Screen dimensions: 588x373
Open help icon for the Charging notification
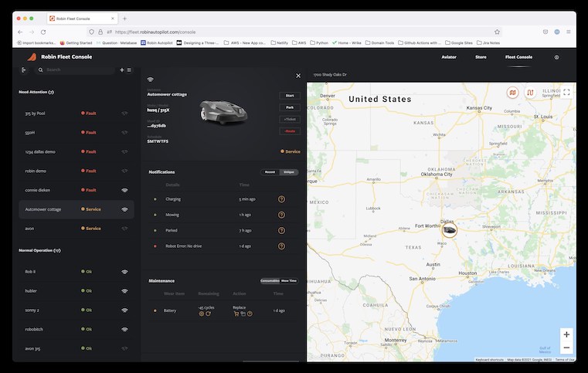(x=281, y=199)
